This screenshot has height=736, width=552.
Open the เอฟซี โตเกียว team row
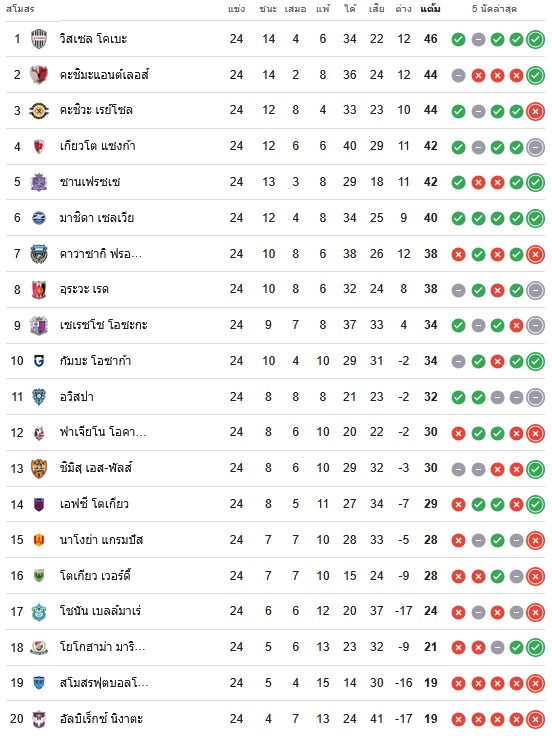276,504
